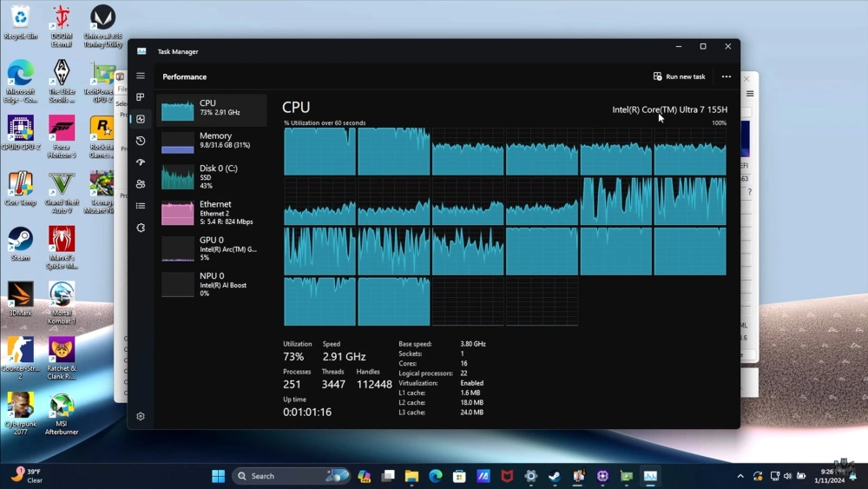Open the Details page icon
The height and width of the screenshot is (489, 868).
pos(141,206)
